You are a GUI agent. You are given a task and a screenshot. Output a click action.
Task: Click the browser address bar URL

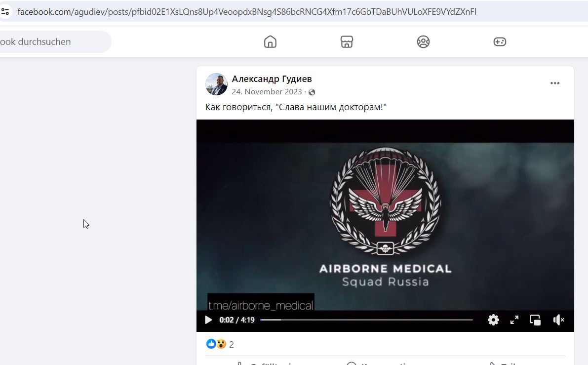tap(247, 12)
